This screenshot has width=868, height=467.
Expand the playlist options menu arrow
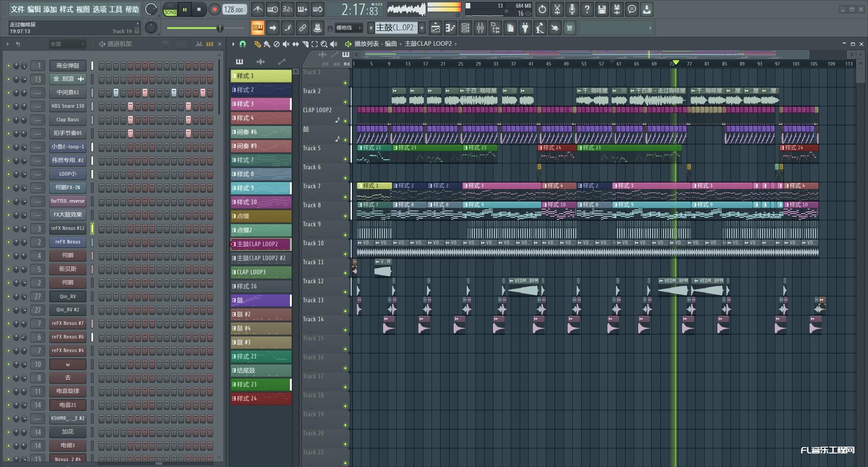[233, 44]
